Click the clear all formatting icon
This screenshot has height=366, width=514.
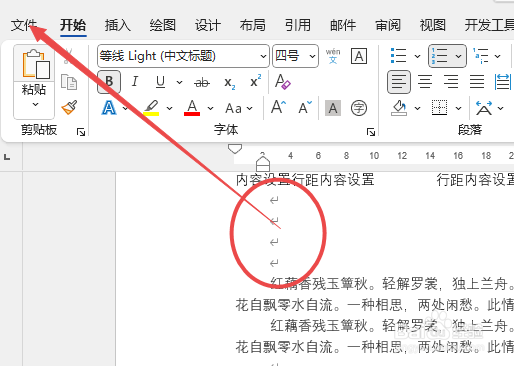[282, 82]
